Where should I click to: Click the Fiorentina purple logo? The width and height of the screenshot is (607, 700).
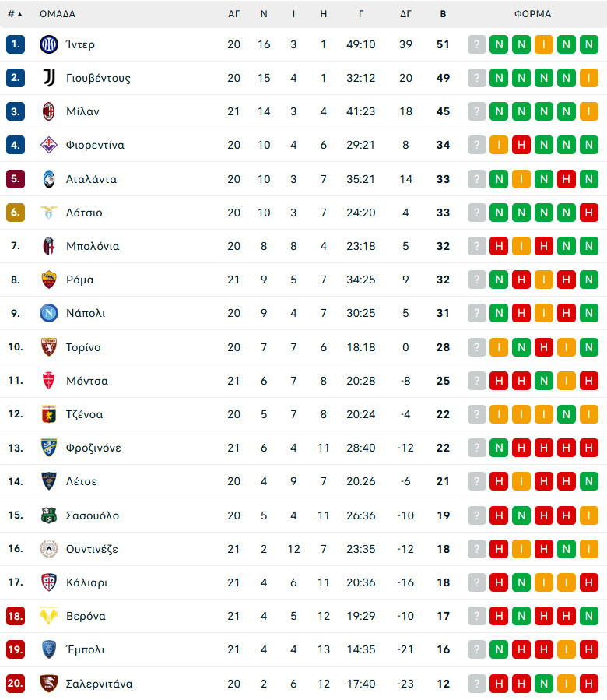(x=49, y=145)
